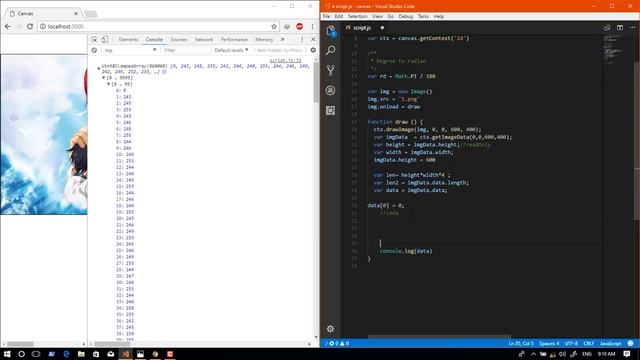Open the Default levels dropdown
Image resolution: width=640 pixels, height=360 pixels.
point(231,50)
